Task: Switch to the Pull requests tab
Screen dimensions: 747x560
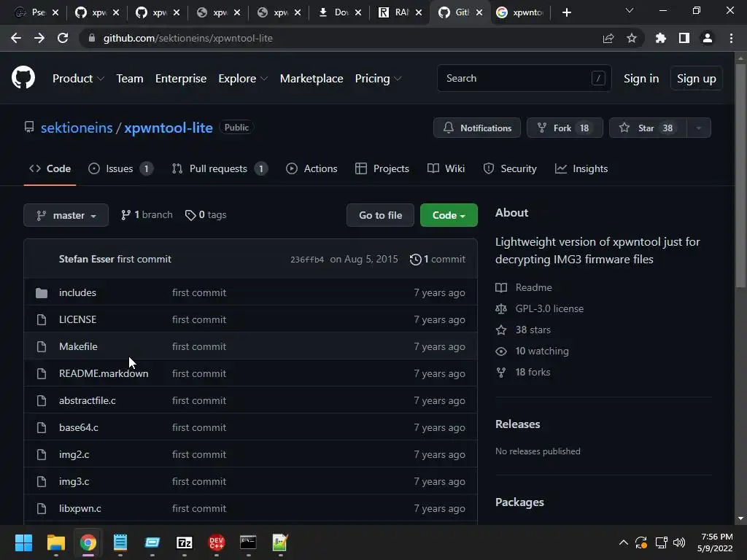Action: [x=220, y=168]
